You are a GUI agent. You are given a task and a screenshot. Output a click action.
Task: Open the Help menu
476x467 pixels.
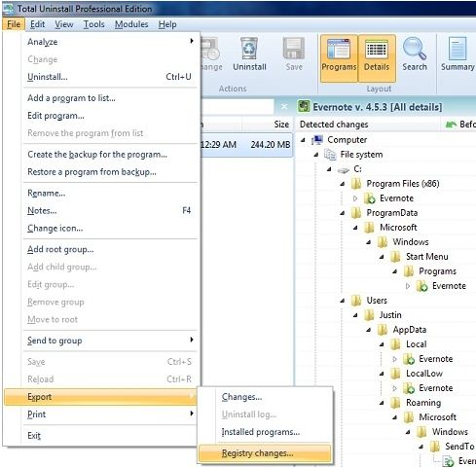(x=167, y=24)
